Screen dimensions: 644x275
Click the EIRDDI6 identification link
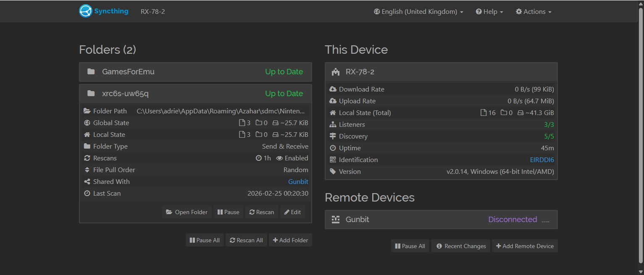click(x=542, y=160)
